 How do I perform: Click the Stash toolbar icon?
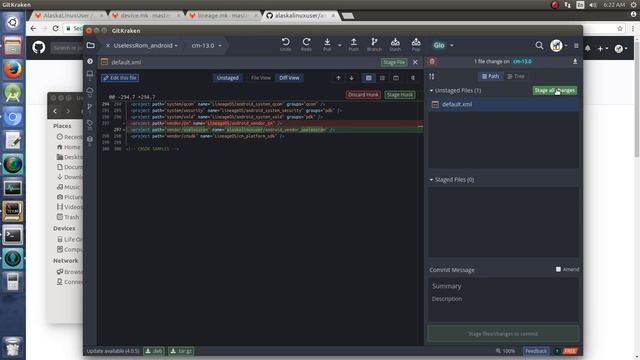[x=395, y=44]
